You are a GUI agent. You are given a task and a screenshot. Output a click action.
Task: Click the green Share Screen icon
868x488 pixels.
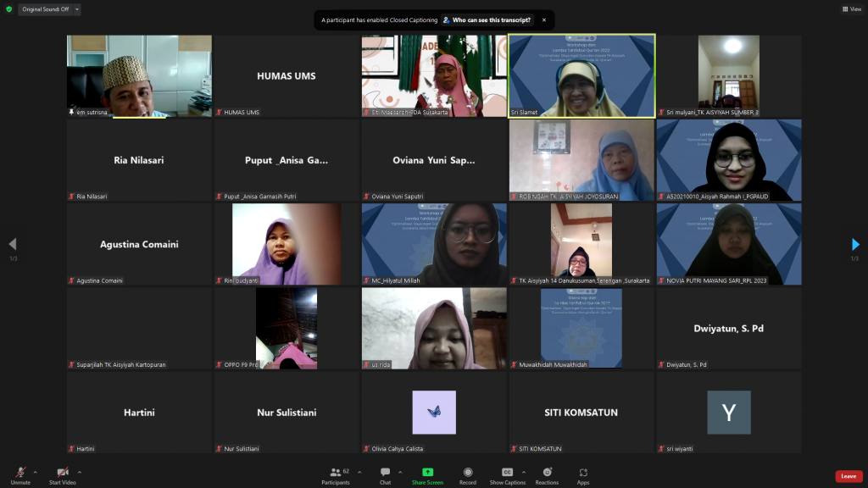(427, 474)
